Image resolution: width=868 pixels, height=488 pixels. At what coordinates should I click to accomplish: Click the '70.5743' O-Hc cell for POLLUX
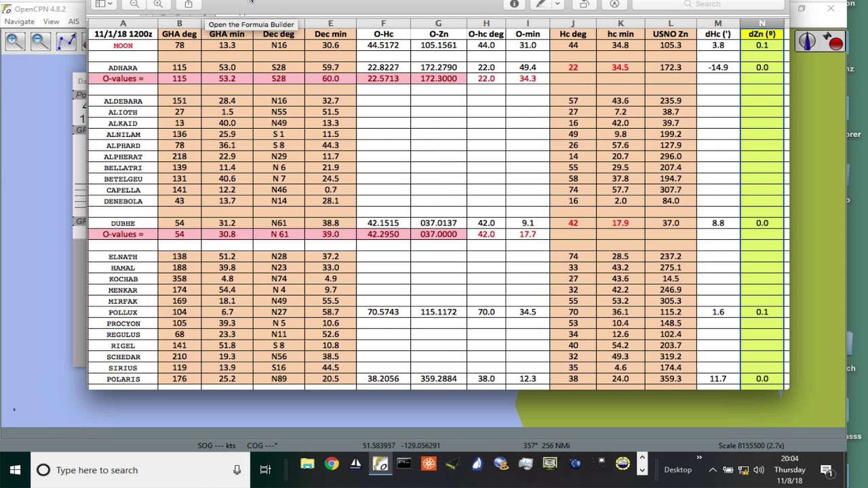[x=383, y=312]
